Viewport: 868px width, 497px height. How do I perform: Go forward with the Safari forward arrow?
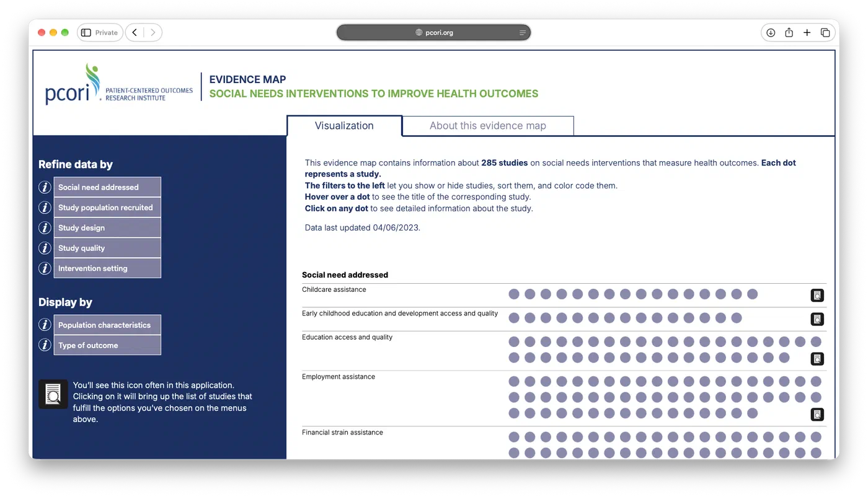[153, 33]
